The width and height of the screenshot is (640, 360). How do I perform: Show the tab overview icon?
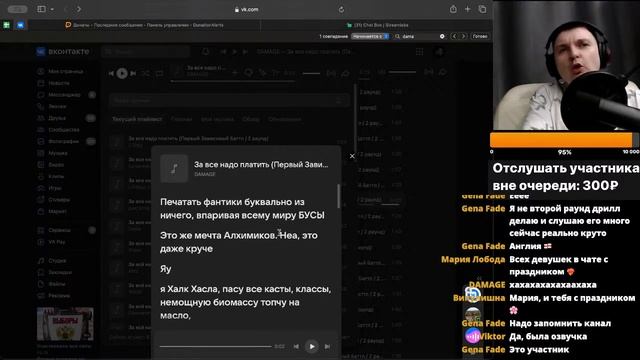[x=482, y=9]
